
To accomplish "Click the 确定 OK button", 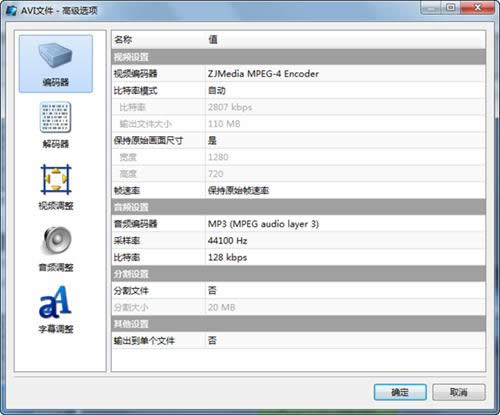I will (x=400, y=392).
